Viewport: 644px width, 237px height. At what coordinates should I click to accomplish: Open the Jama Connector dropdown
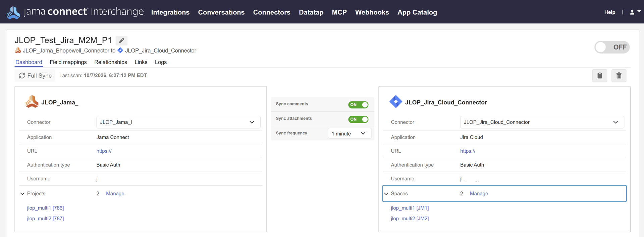(178, 122)
